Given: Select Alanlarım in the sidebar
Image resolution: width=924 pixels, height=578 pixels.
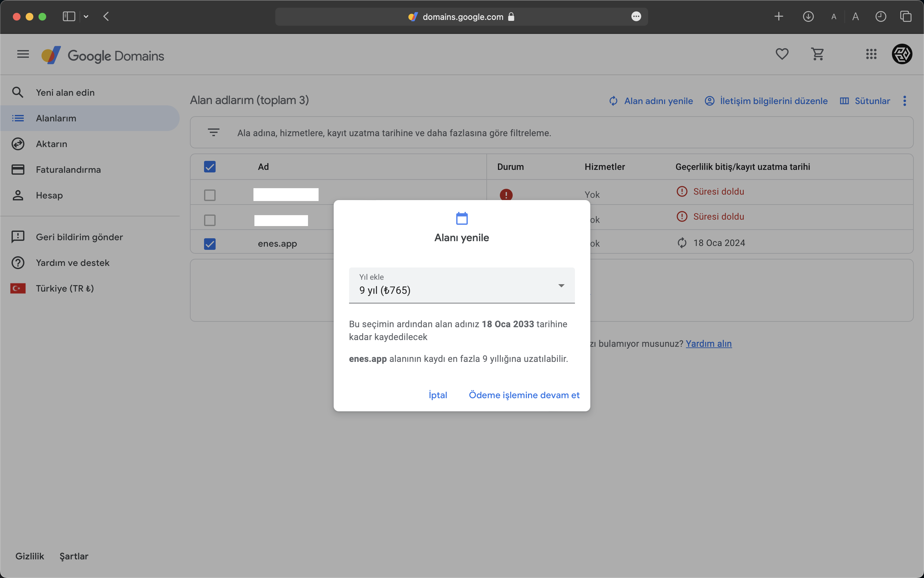Looking at the screenshot, I should (90, 118).
